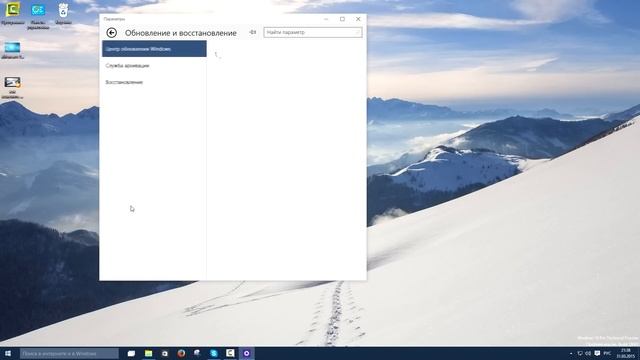Show hidden system tray icons
The image size is (640, 360).
point(571,353)
